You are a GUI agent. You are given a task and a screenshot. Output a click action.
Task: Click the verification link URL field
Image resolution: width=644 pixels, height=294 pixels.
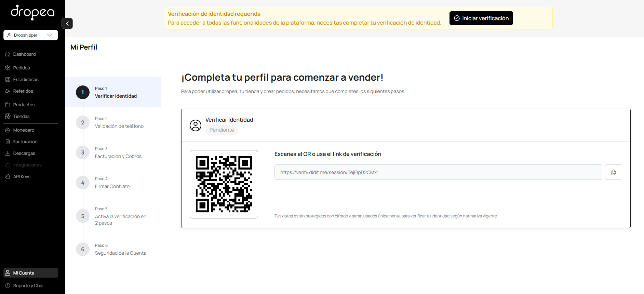[438, 172]
